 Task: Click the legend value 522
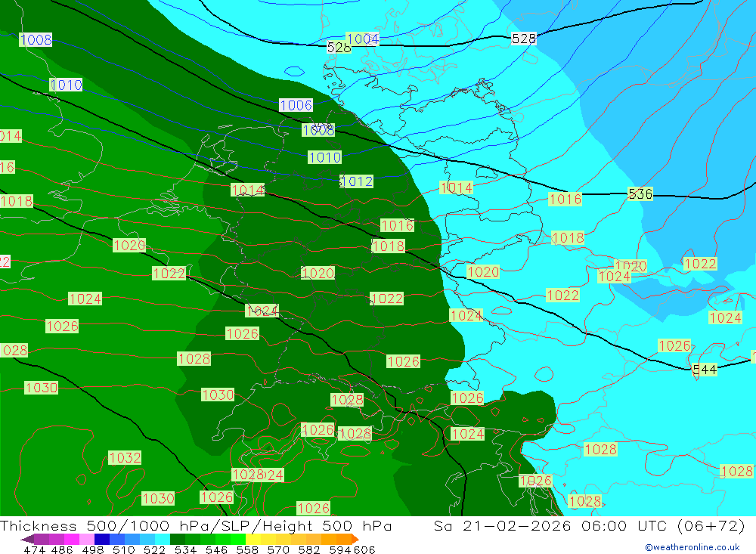point(154,549)
